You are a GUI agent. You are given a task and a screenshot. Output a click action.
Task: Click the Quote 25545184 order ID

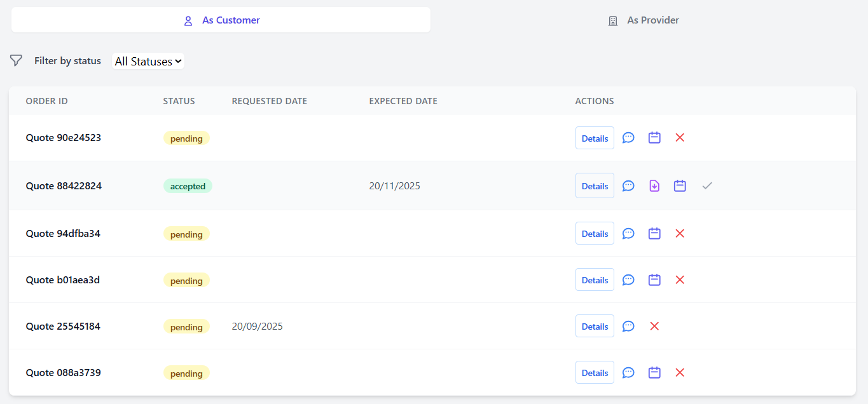click(63, 327)
